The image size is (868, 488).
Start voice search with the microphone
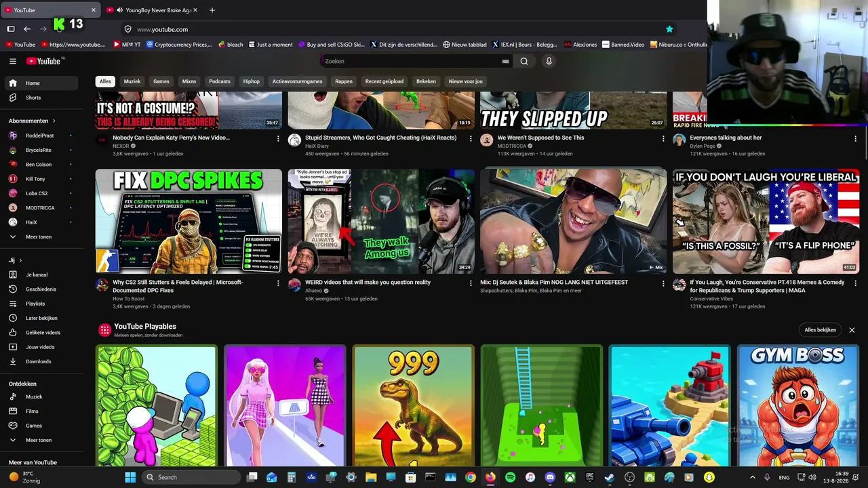549,61
